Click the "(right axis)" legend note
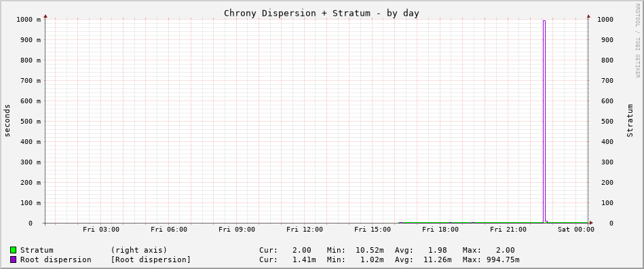The height and width of the screenshot is (269, 644). (x=139, y=250)
